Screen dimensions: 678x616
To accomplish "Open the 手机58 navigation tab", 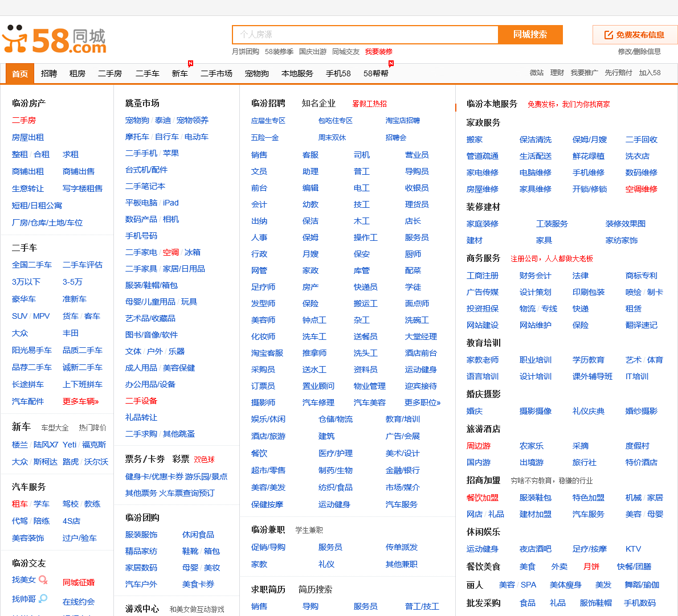I will click(x=338, y=73).
